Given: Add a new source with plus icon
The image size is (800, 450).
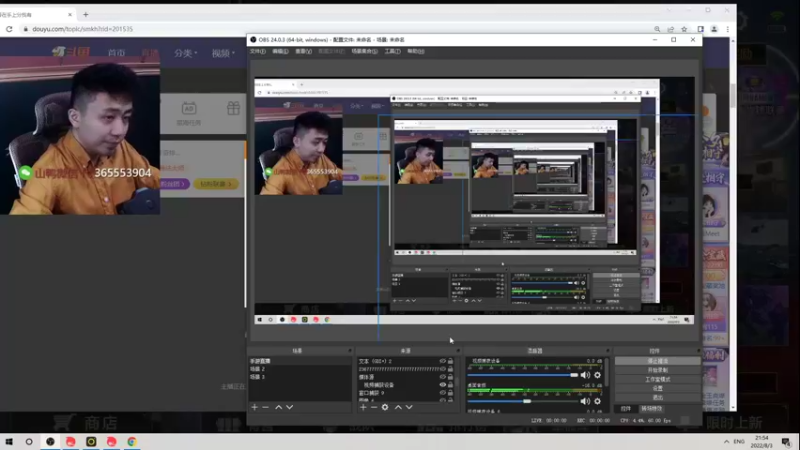Looking at the screenshot, I should pos(363,407).
